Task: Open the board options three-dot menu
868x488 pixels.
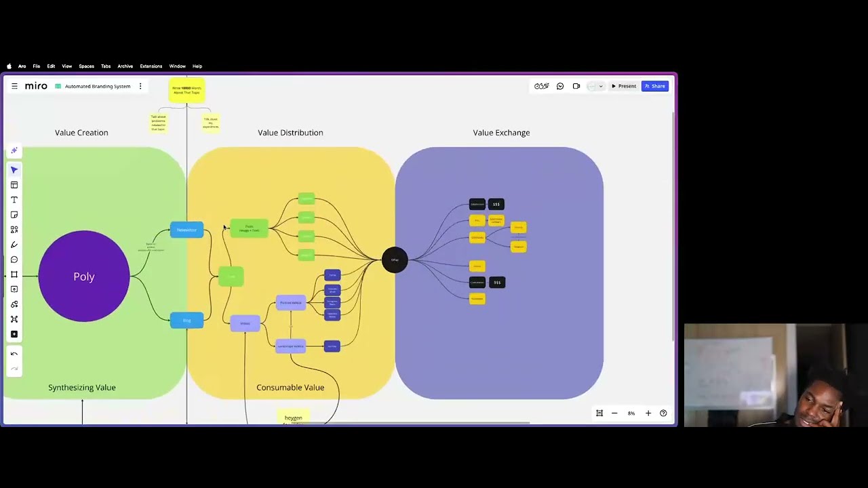Action: 140,86
